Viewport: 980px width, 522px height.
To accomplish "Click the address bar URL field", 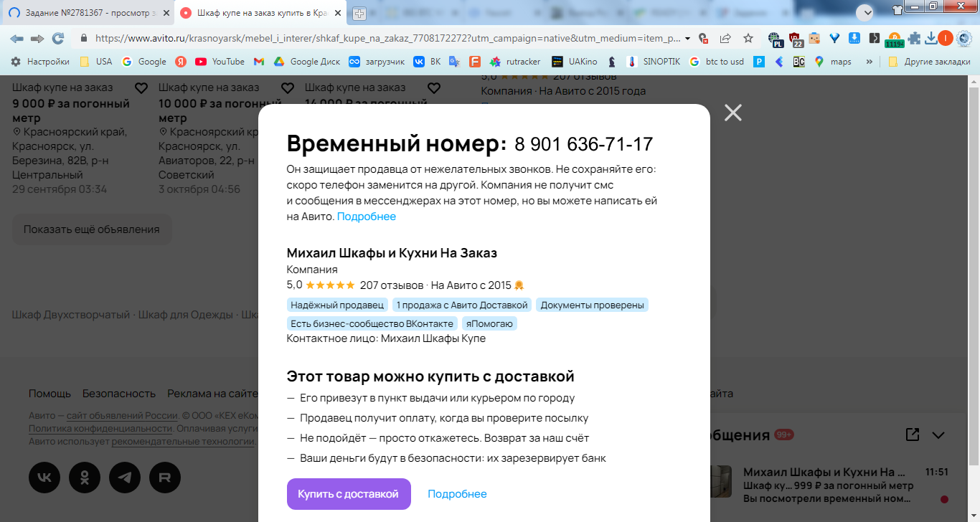I will pyautogui.click(x=387, y=38).
